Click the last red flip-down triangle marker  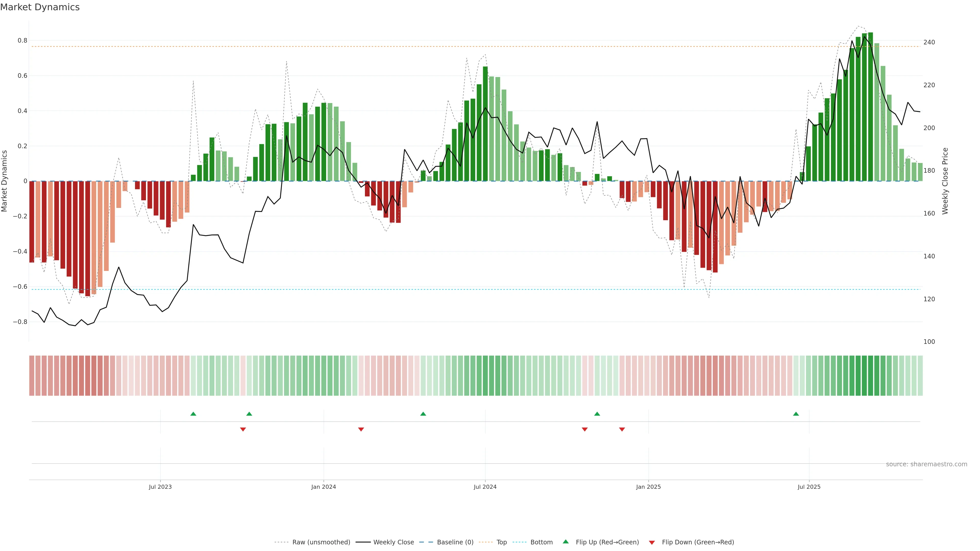click(622, 429)
